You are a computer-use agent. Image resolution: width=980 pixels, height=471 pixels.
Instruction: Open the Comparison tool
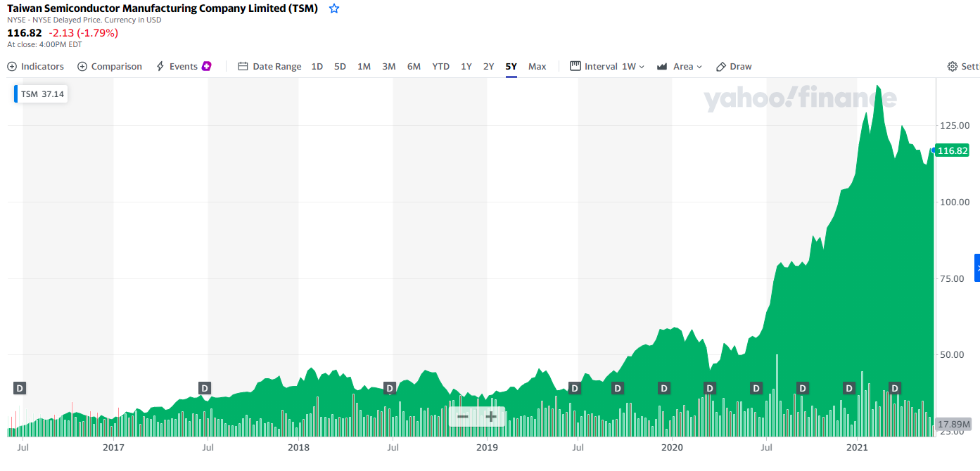pyautogui.click(x=110, y=66)
